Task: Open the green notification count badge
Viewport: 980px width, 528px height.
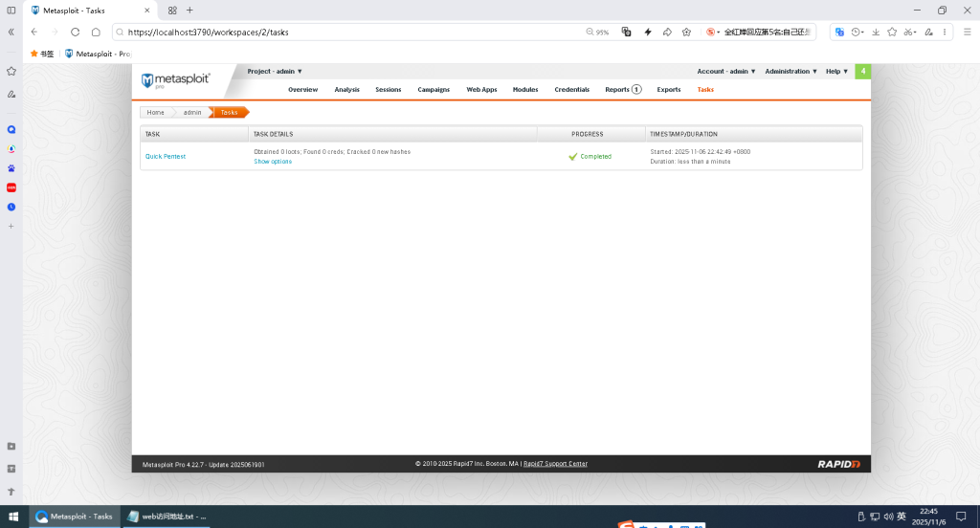Action: point(863,72)
